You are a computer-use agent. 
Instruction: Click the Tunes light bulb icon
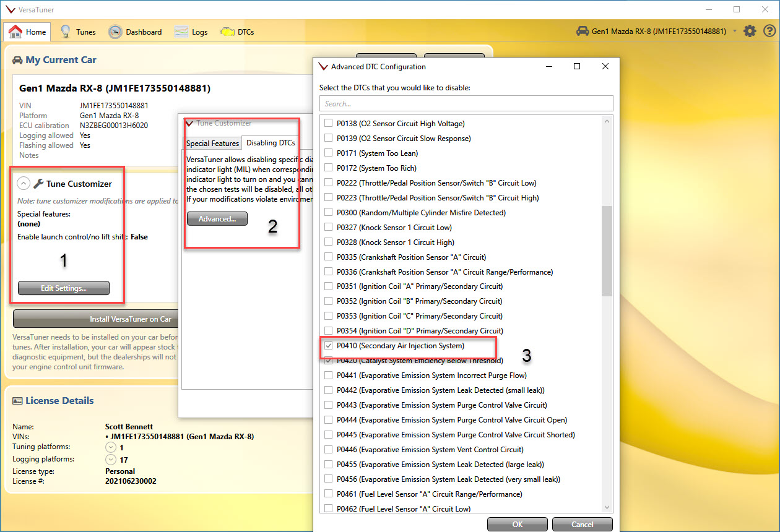click(65, 32)
